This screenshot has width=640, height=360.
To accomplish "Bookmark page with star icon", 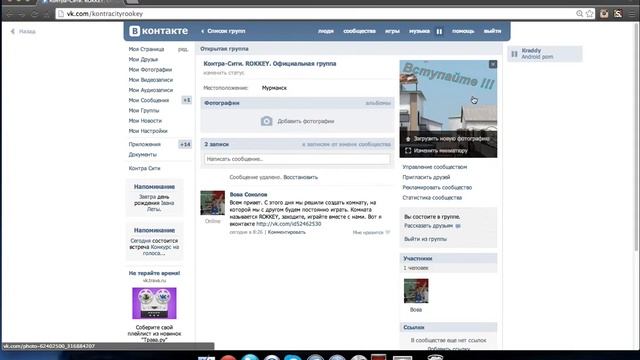I will (x=589, y=13).
